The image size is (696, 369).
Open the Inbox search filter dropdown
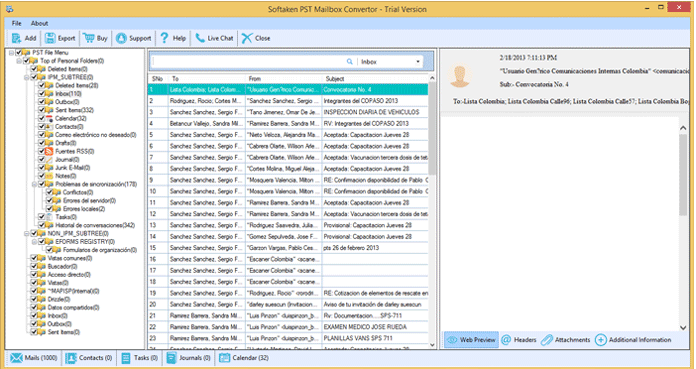(390, 62)
